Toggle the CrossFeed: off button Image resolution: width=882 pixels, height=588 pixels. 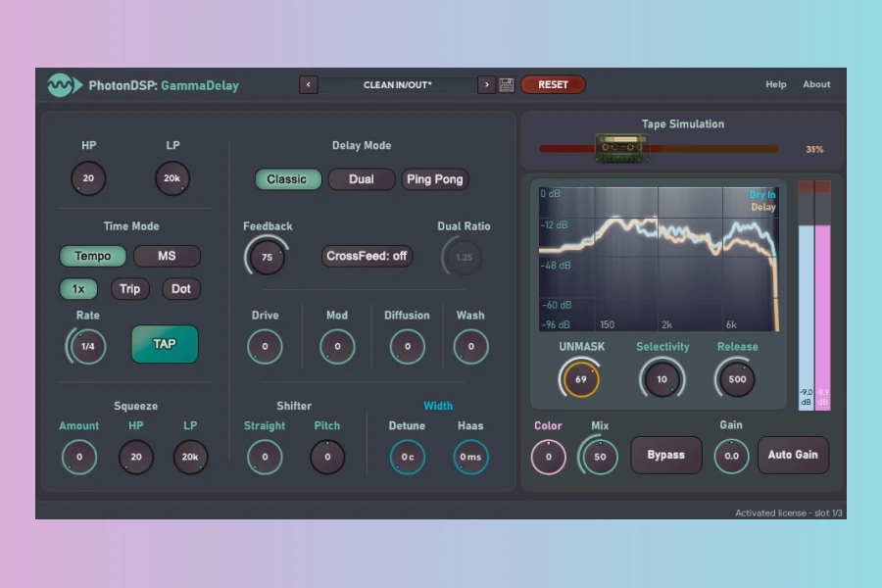click(367, 256)
